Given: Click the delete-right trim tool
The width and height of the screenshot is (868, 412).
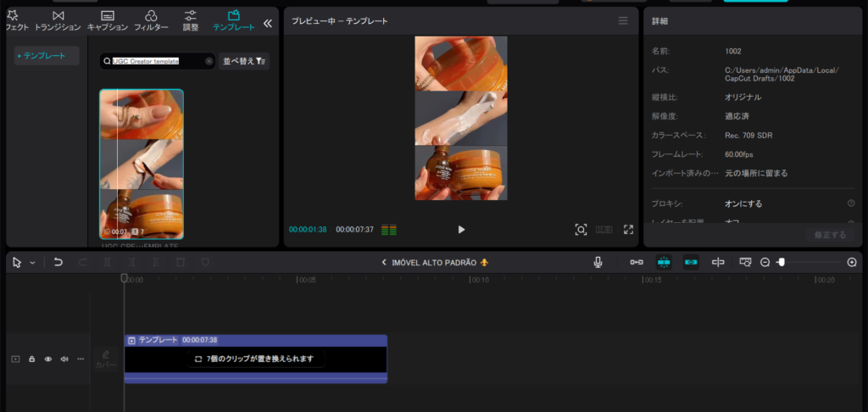Looking at the screenshot, I should pos(156,263).
